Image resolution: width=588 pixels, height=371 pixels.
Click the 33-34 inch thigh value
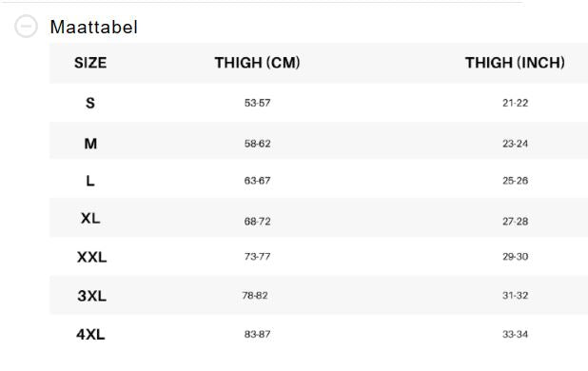point(516,334)
